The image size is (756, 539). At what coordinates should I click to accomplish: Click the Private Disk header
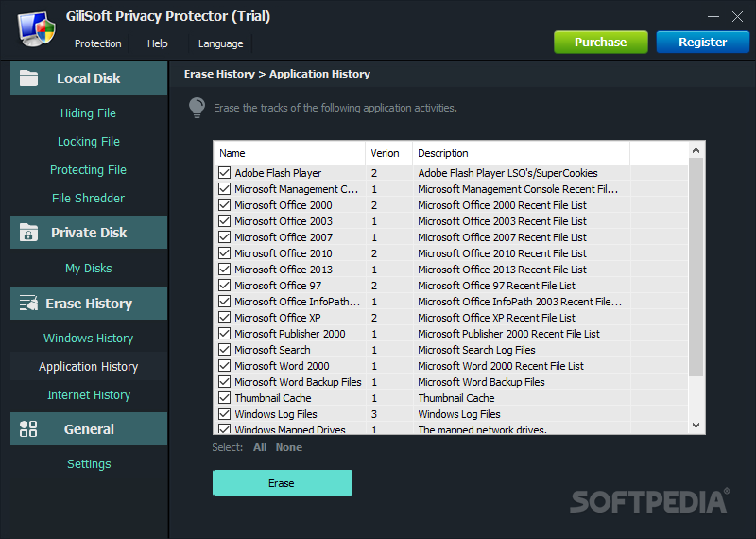pyautogui.click(x=89, y=233)
